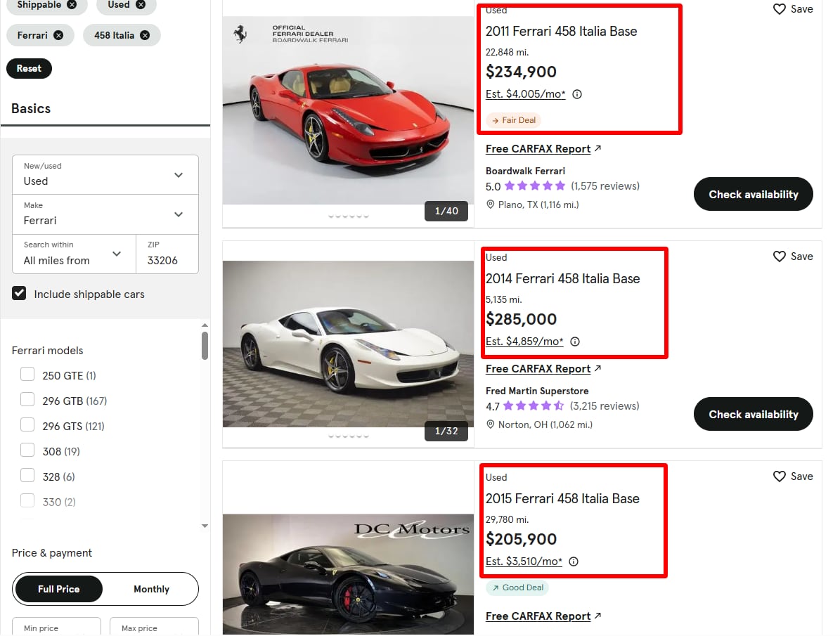
Task: Remove the 458 Italia filter chip
Action: coord(145,35)
